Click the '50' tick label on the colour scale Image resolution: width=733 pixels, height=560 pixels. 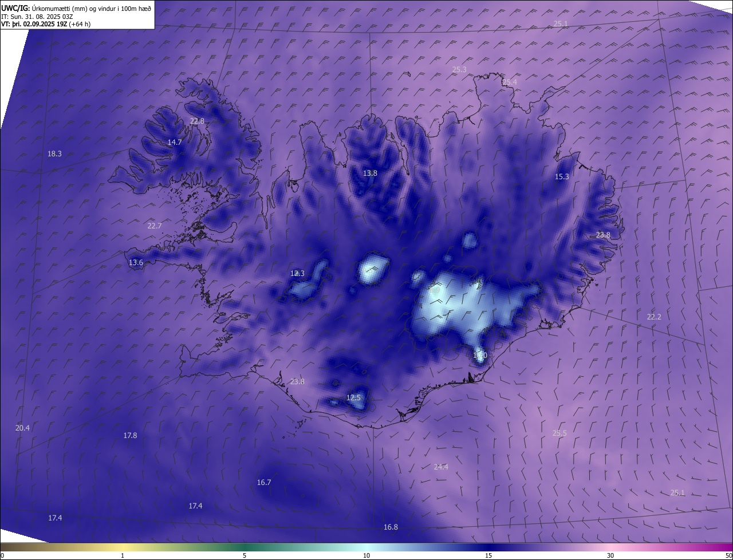tap(728, 555)
